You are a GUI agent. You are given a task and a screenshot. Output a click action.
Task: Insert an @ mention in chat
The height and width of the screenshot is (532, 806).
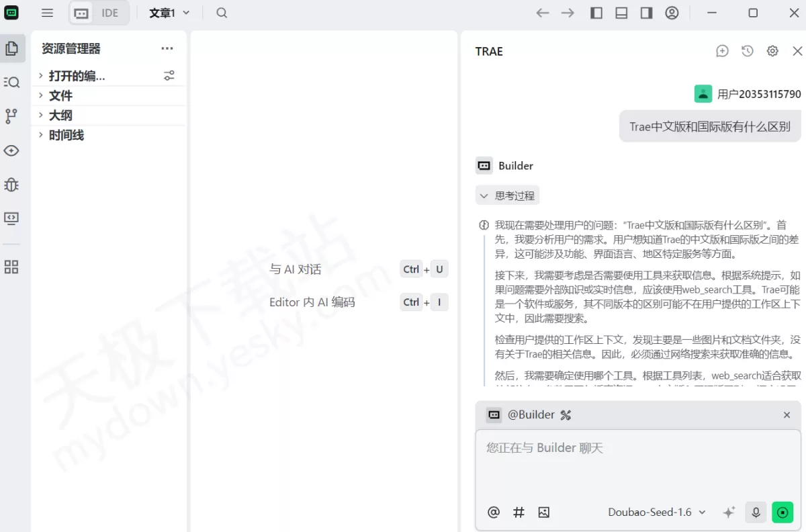coord(494,513)
